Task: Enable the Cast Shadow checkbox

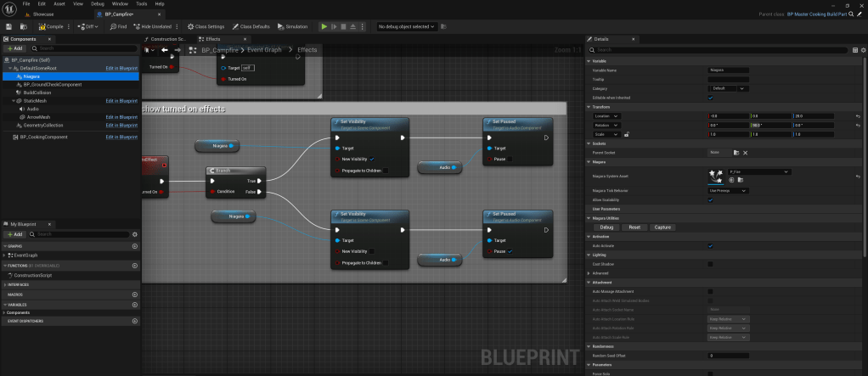Action: point(711,264)
